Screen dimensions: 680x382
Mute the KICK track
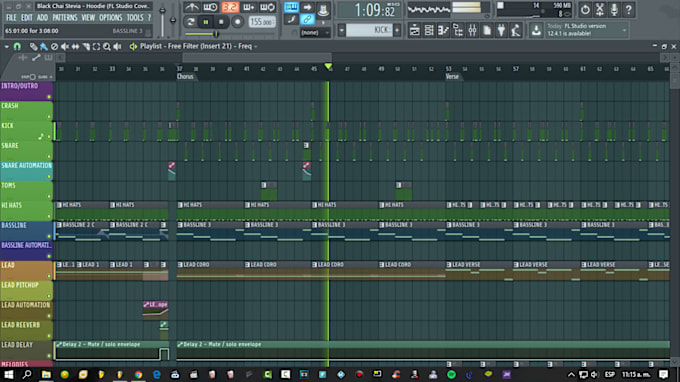coord(49,137)
